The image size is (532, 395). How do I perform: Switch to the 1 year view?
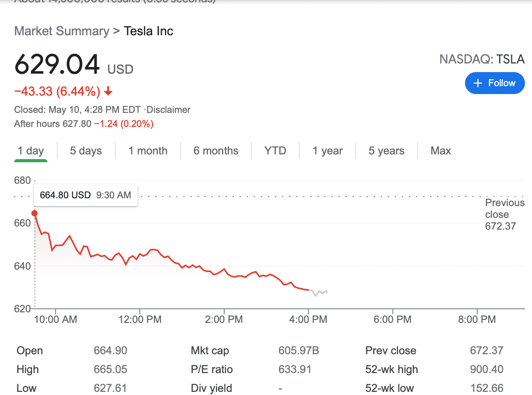(328, 151)
